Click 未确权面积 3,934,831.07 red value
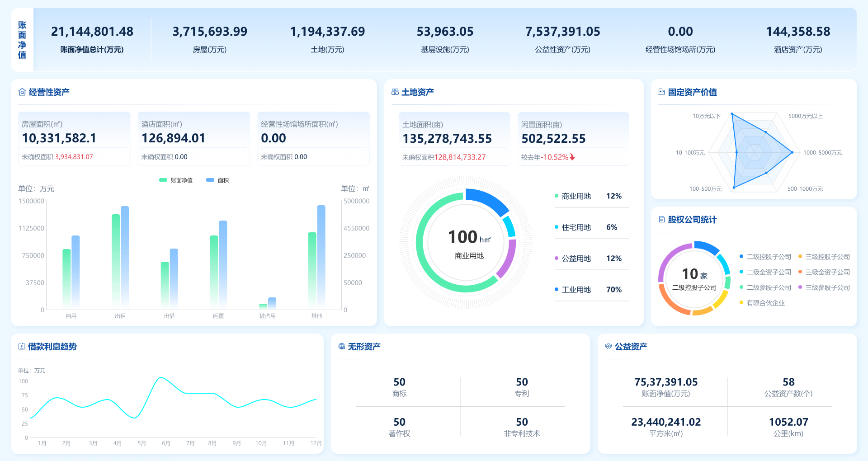 pyautogui.click(x=74, y=157)
